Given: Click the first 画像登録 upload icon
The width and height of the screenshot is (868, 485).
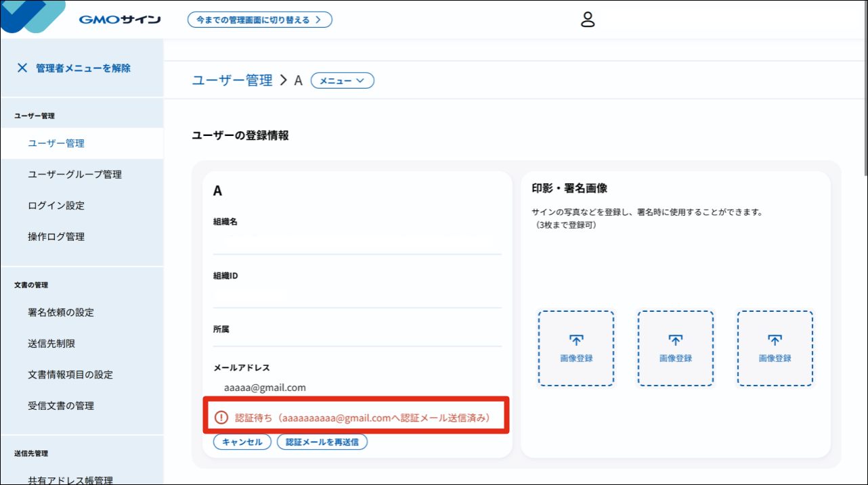Looking at the screenshot, I should [576, 340].
